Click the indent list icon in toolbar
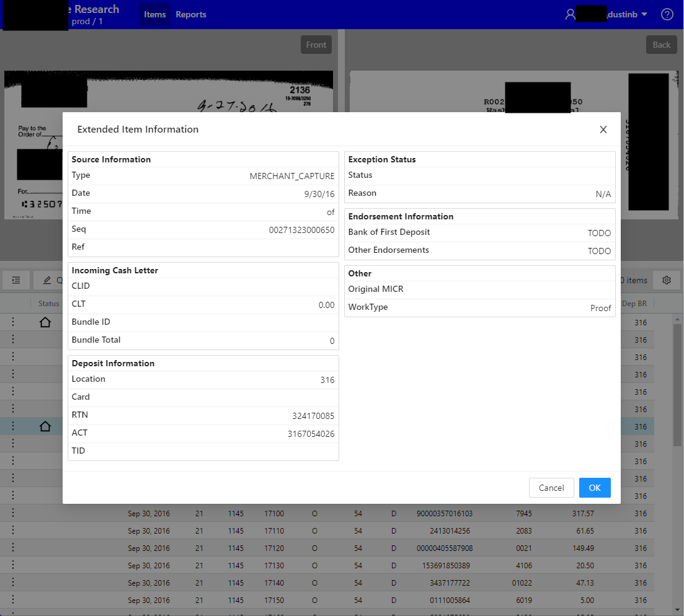The width and height of the screenshot is (684, 616). [x=16, y=280]
